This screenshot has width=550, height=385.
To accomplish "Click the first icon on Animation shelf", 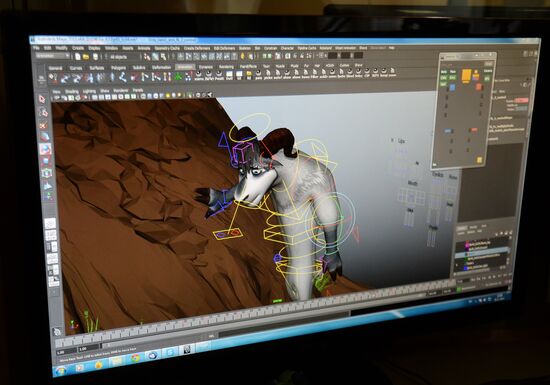I will coord(54,78).
